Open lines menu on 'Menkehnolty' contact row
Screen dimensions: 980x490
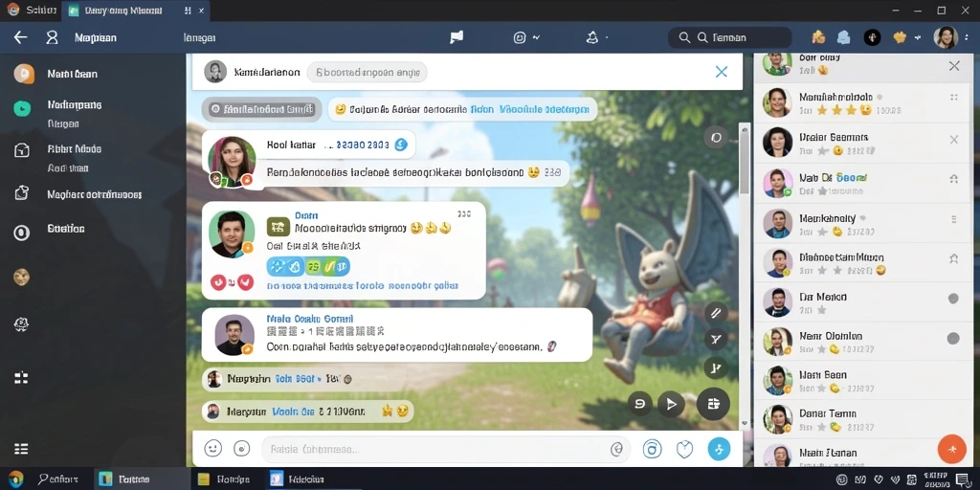(x=954, y=219)
